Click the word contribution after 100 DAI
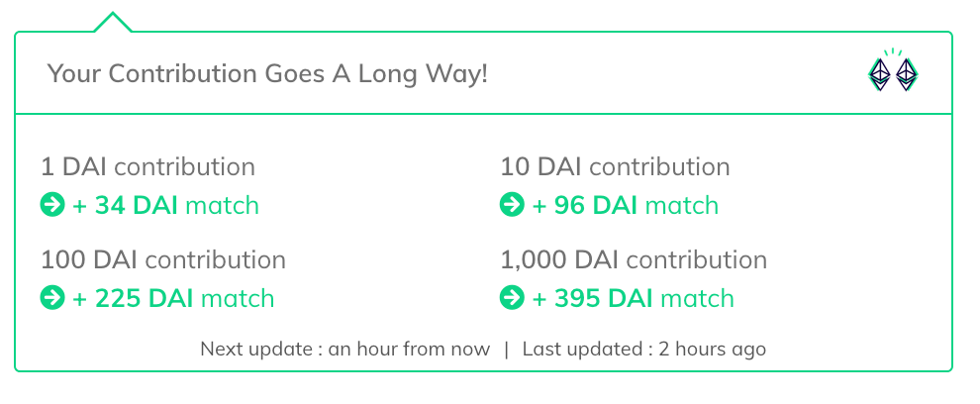 tap(216, 260)
